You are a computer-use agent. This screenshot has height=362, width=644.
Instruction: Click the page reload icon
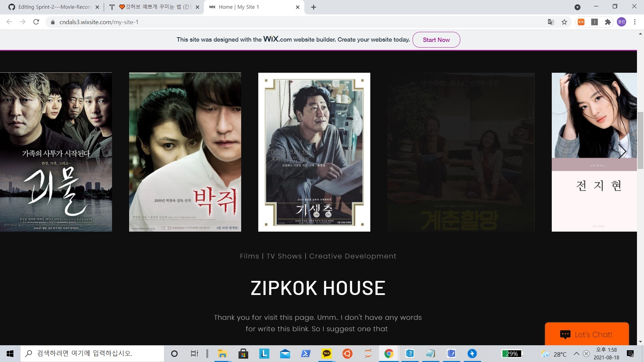(36, 22)
